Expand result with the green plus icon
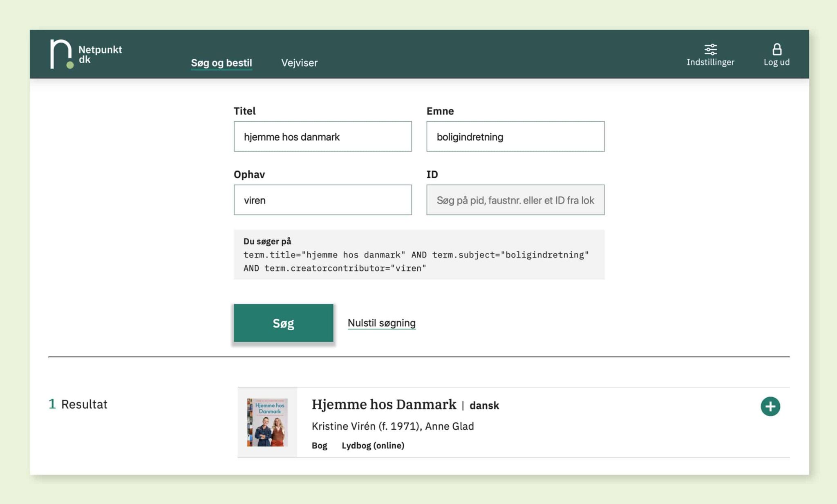Image resolution: width=837 pixels, height=504 pixels. (770, 406)
